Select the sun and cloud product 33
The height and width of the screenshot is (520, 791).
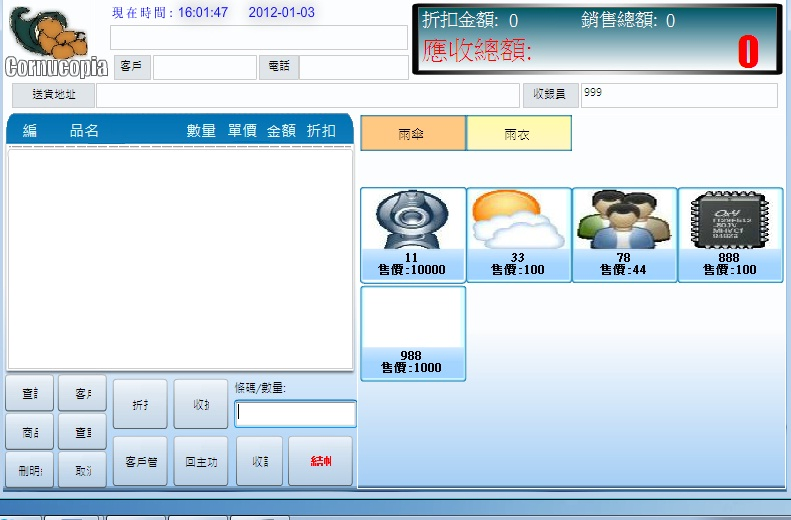tap(518, 234)
